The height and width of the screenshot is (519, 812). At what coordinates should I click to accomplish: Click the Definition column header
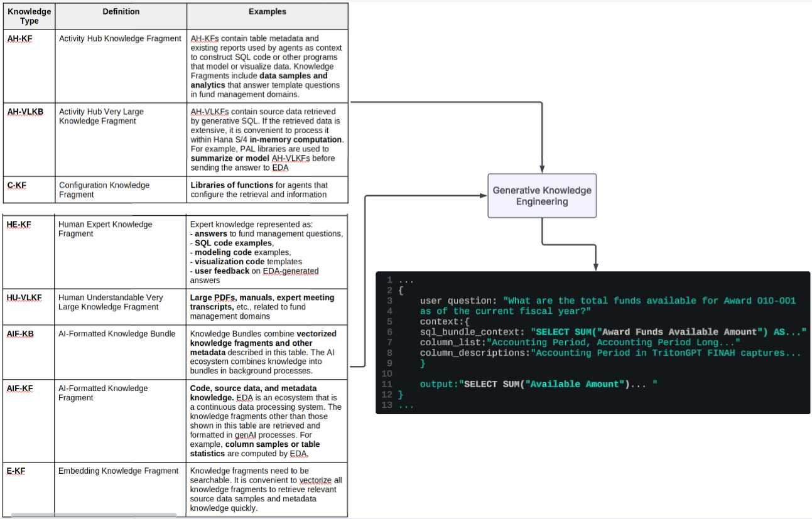(121, 11)
